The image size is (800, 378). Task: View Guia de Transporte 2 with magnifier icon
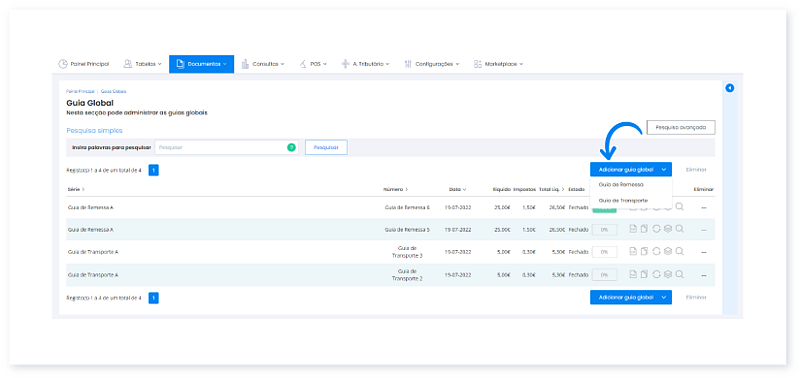click(680, 274)
